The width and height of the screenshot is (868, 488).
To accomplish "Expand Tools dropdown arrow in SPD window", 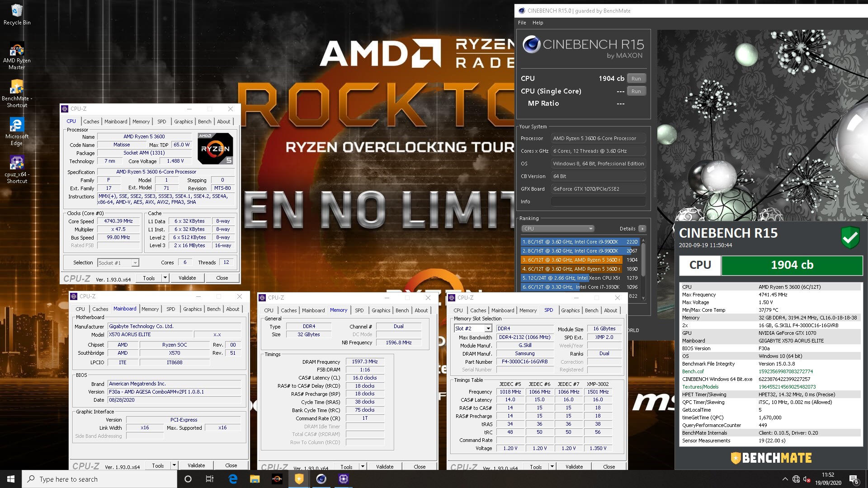I will coord(552,467).
